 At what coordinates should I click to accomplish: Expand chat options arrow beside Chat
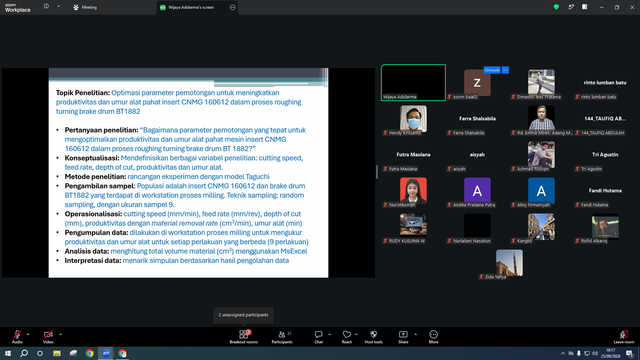tap(329, 334)
